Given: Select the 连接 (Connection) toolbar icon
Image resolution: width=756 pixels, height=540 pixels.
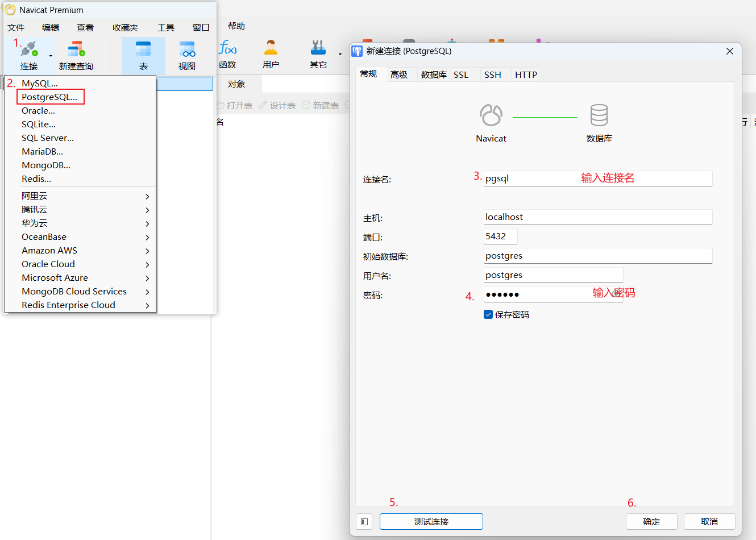Looking at the screenshot, I should [x=28, y=54].
